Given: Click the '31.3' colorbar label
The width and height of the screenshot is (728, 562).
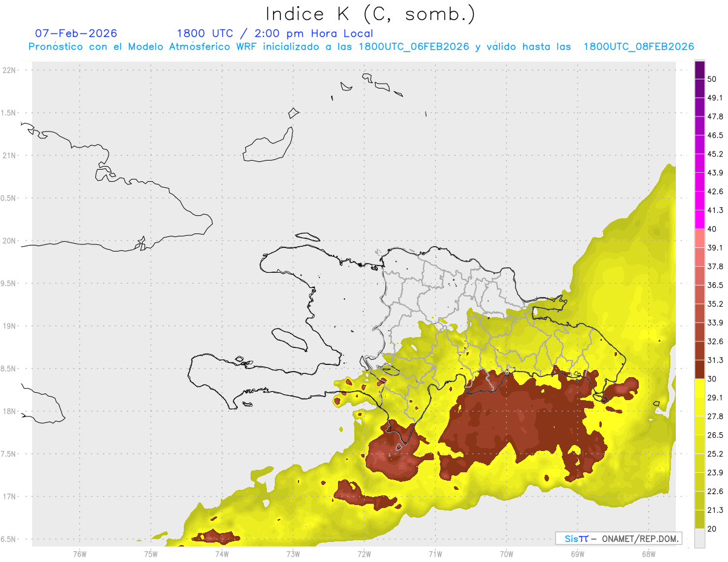Looking at the screenshot, I should coord(715,360).
